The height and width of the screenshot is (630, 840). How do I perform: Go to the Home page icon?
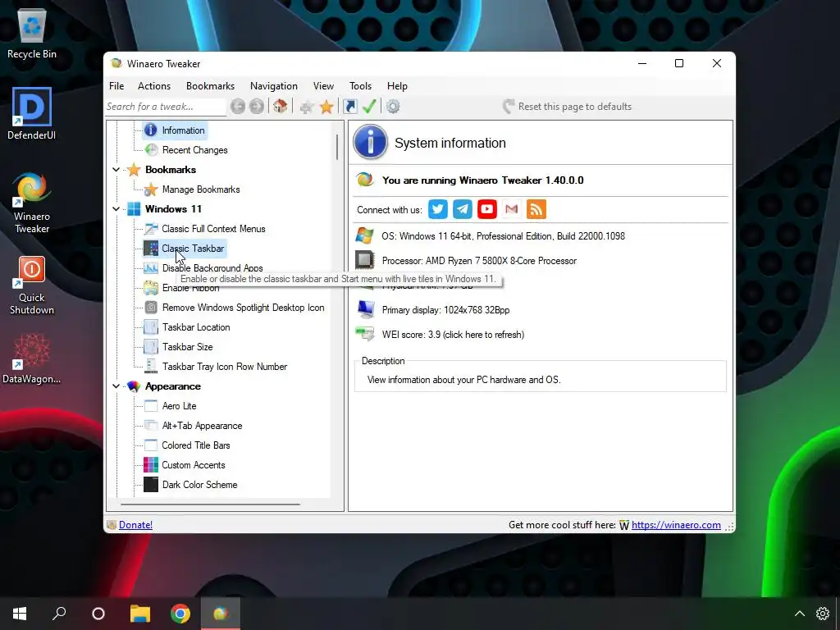click(x=281, y=107)
